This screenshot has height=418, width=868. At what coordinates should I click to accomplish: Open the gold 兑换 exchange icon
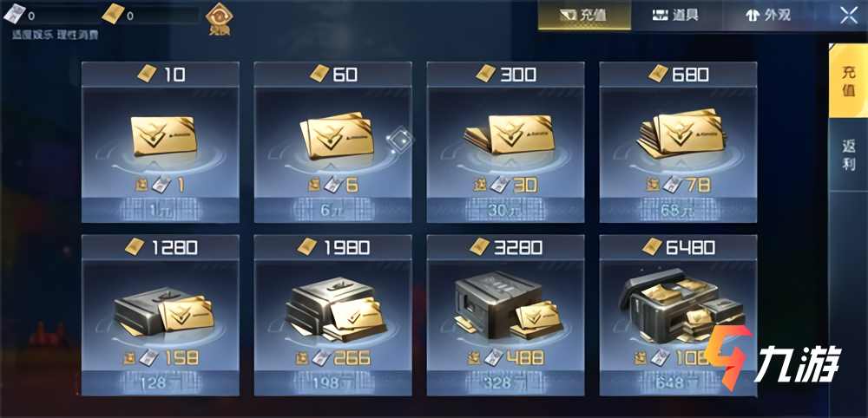(218, 18)
